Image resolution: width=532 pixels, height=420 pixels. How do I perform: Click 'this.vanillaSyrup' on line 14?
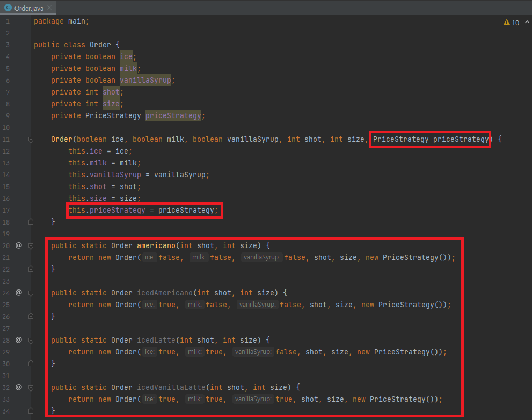[105, 175]
